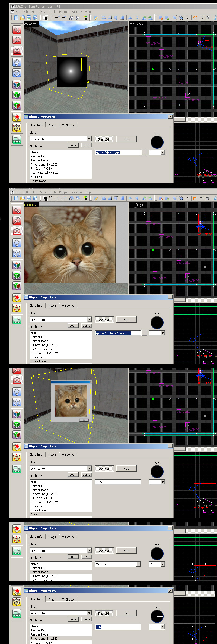The width and height of the screenshot is (217, 644).
Task: Open the File menu in titled J.A.C.K. window
Action: 18,12
